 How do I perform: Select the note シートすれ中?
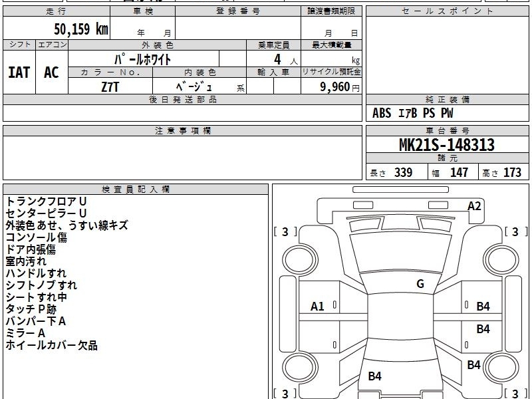click(x=36, y=297)
